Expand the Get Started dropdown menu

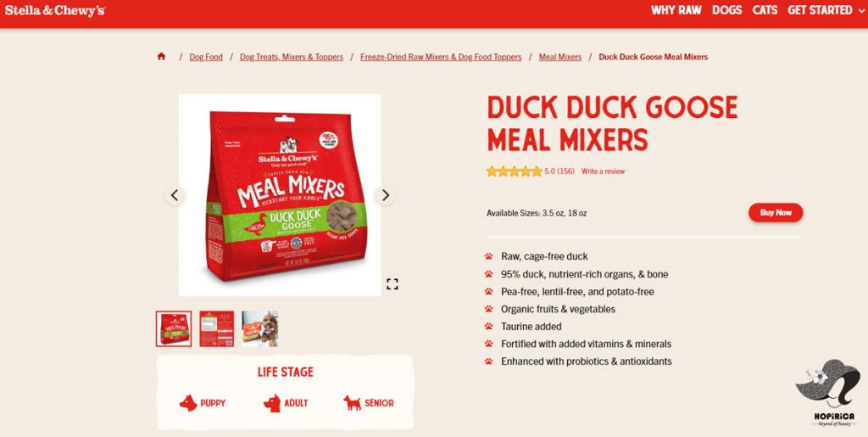pyautogui.click(x=825, y=10)
